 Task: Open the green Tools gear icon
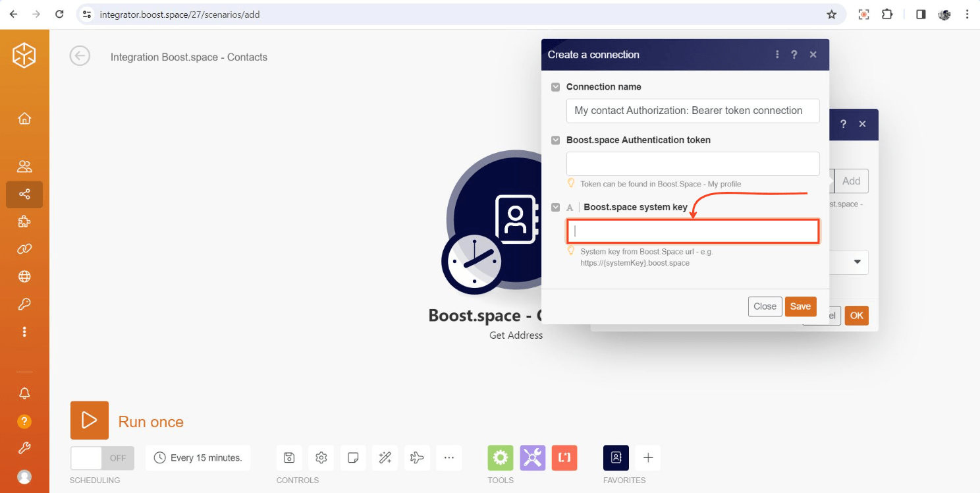click(501, 457)
